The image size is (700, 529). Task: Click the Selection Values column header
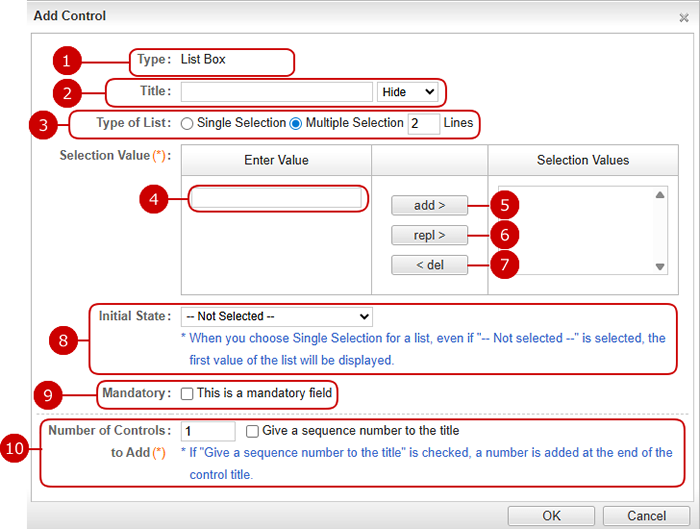pos(583,160)
